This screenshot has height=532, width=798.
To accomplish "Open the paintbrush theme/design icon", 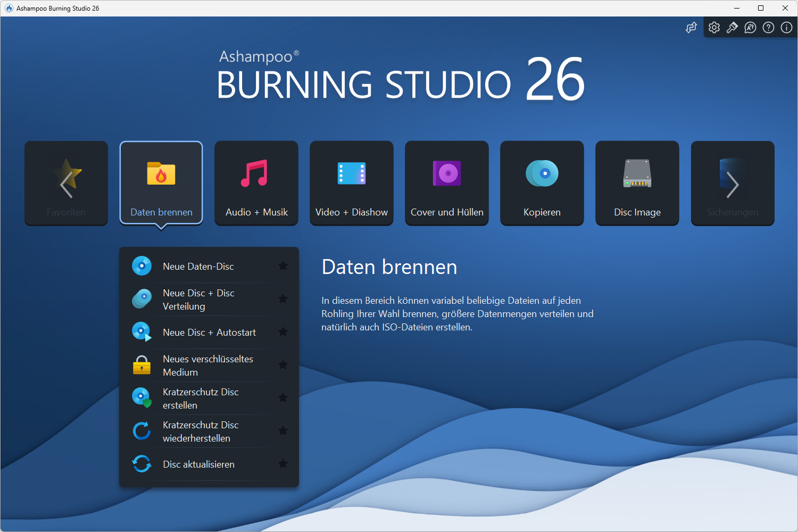I will pos(733,28).
